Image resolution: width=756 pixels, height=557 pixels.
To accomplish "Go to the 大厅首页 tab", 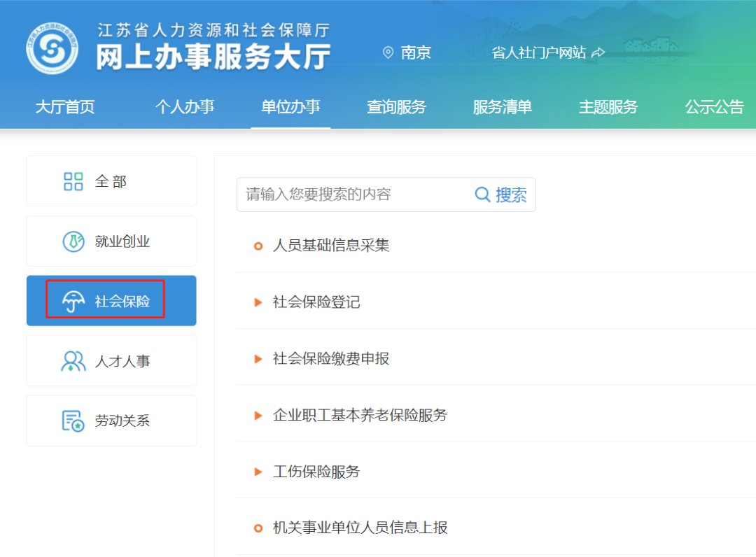I will [x=65, y=107].
